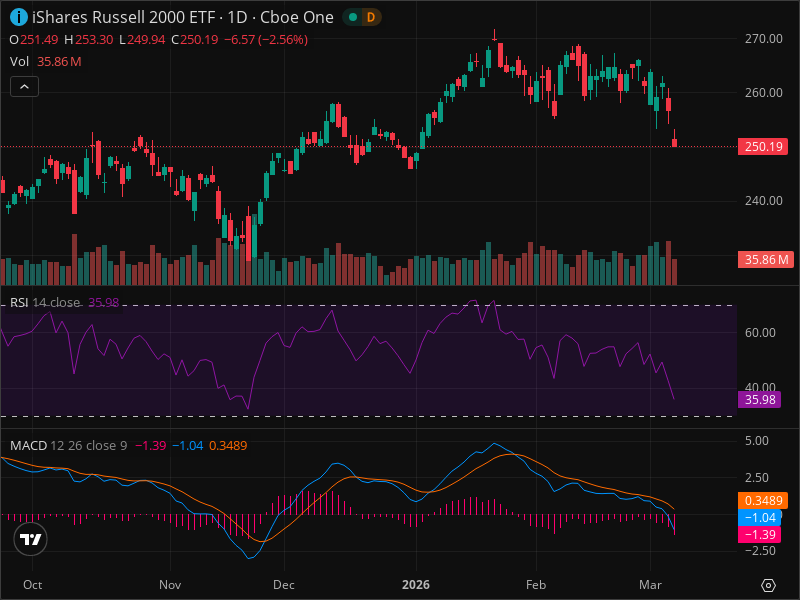Click the MACD legend value 0.3489

(228, 445)
